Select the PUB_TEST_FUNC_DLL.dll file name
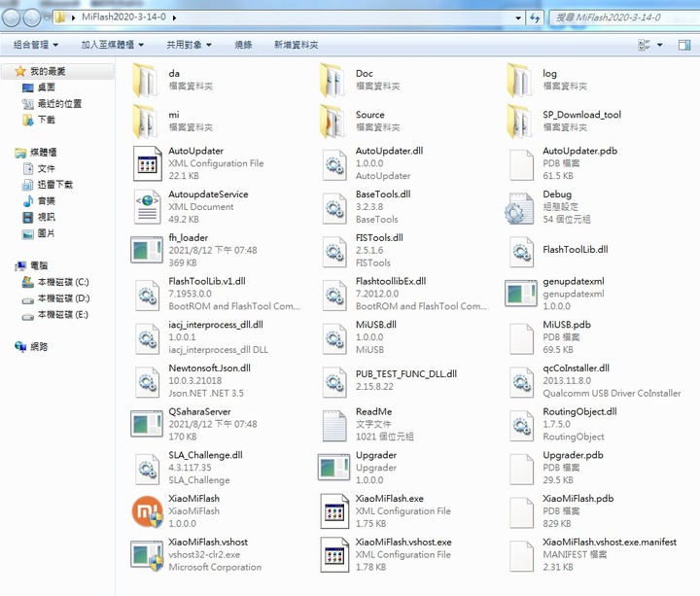This screenshot has height=596, width=700. [x=406, y=374]
